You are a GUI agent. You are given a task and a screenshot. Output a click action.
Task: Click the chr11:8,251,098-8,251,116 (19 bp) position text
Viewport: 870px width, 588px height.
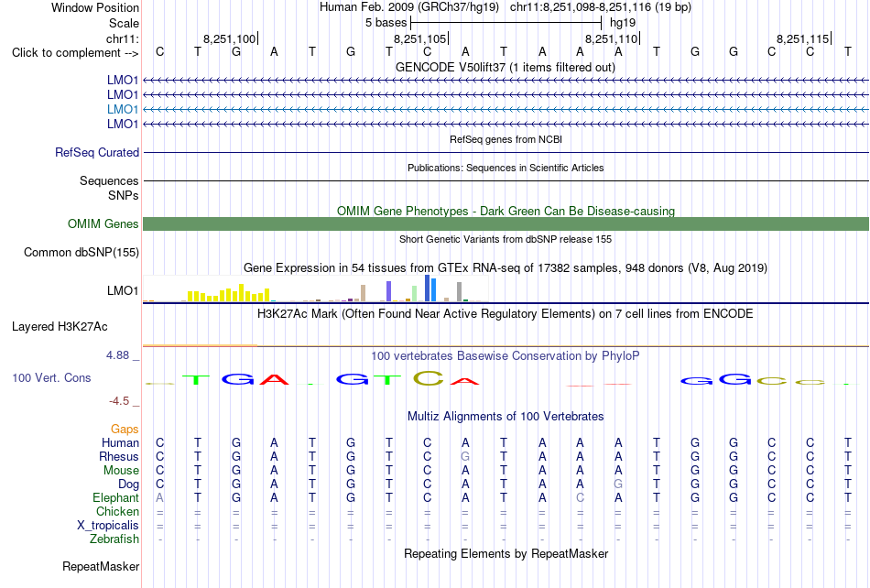(x=601, y=7)
